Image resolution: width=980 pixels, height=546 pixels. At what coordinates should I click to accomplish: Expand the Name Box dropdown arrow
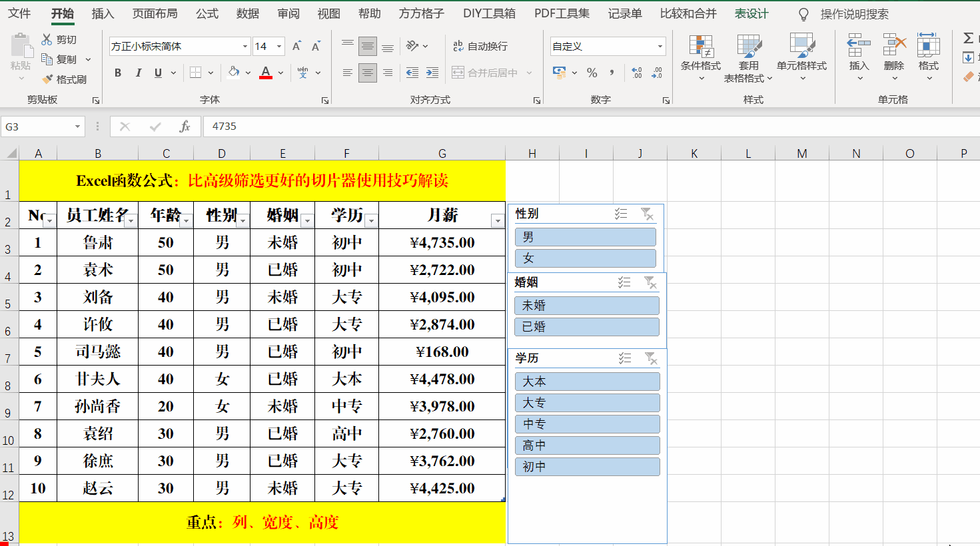click(x=77, y=127)
